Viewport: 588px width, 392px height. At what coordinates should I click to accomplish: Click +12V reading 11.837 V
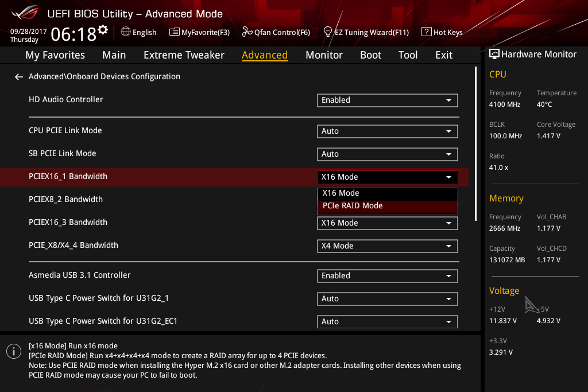pos(503,321)
